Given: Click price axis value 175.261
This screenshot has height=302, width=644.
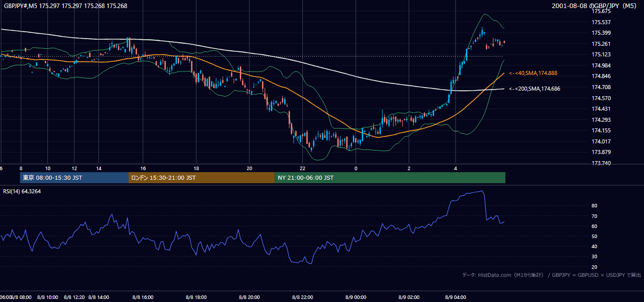Looking at the screenshot, I should pyautogui.click(x=601, y=44).
